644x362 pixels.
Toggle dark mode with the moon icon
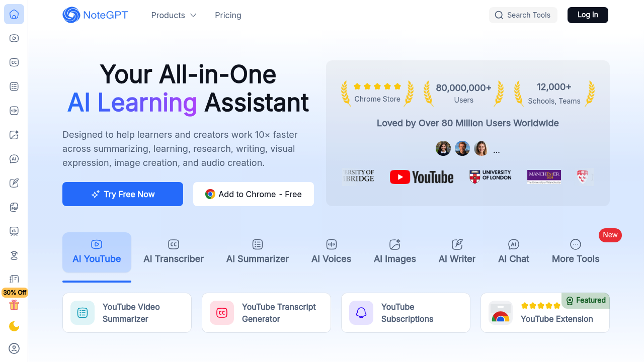click(14, 326)
